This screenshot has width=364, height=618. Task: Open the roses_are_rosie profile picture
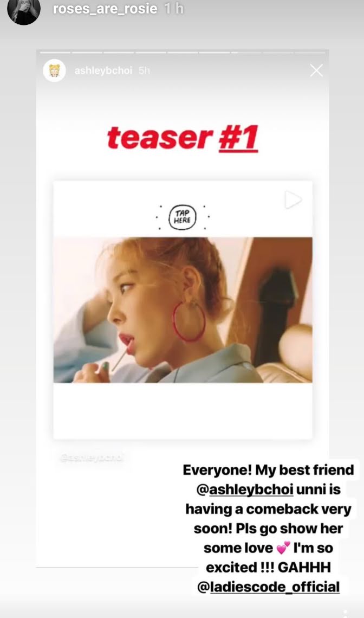24,10
